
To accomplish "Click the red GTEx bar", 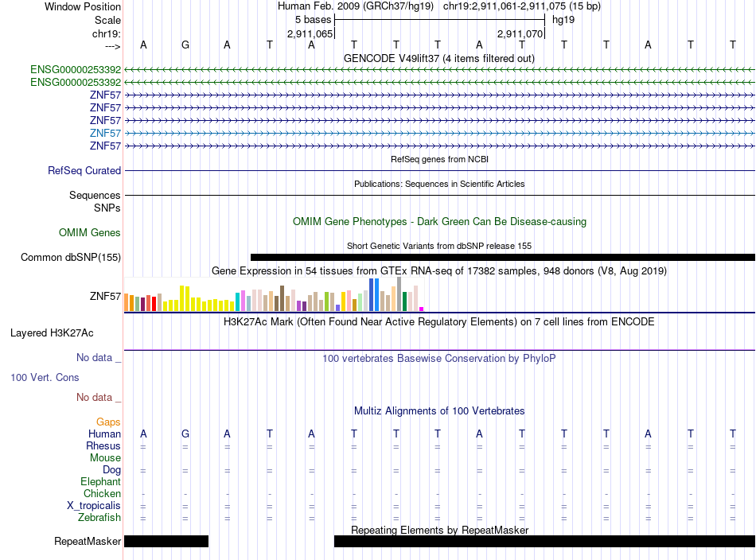I will [154, 304].
